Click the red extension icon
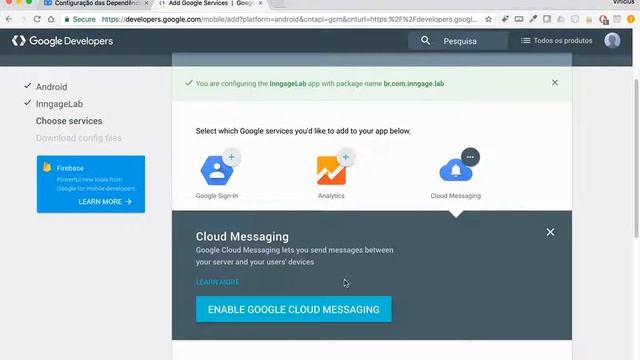The width and height of the screenshot is (640, 360). (x=603, y=20)
